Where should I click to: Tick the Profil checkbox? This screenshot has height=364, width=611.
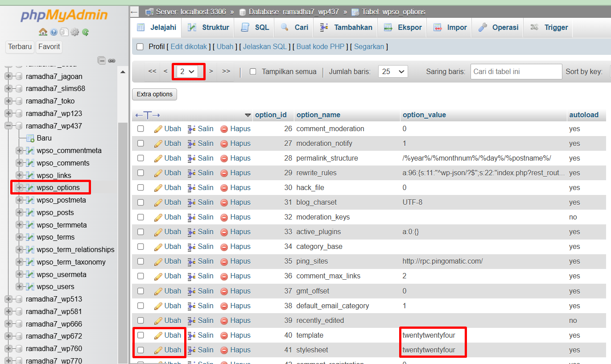click(140, 47)
